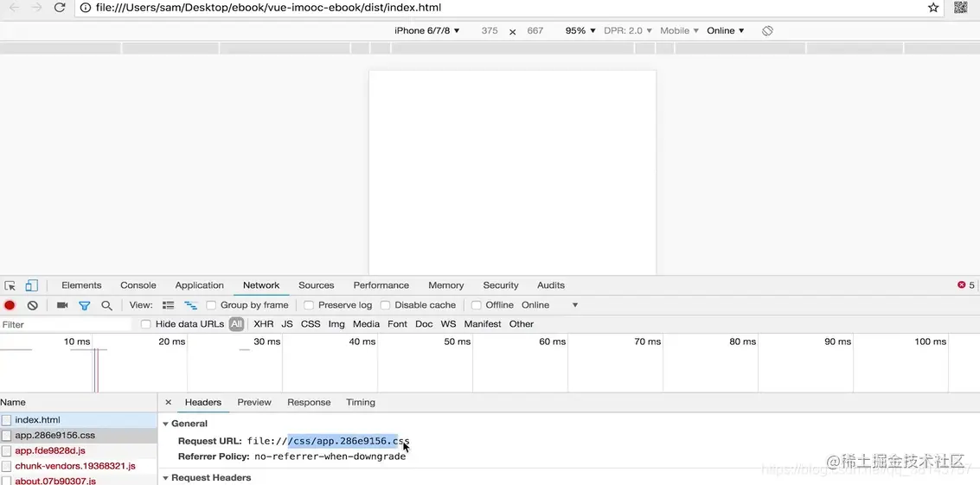Activate the inspect element picker icon
The height and width of the screenshot is (485, 980).
[10, 285]
